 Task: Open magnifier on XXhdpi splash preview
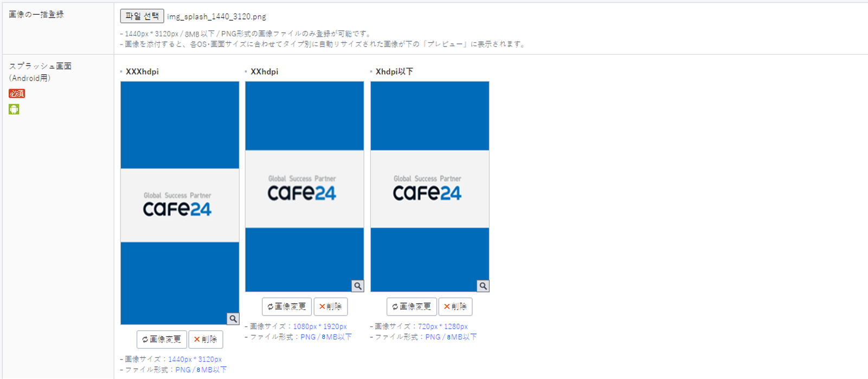[358, 286]
